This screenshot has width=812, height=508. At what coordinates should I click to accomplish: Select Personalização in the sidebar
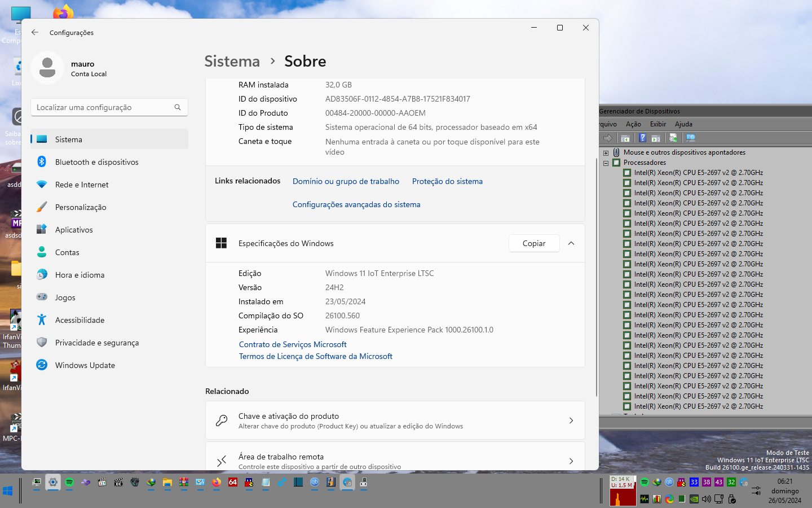[x=109, y=207]
